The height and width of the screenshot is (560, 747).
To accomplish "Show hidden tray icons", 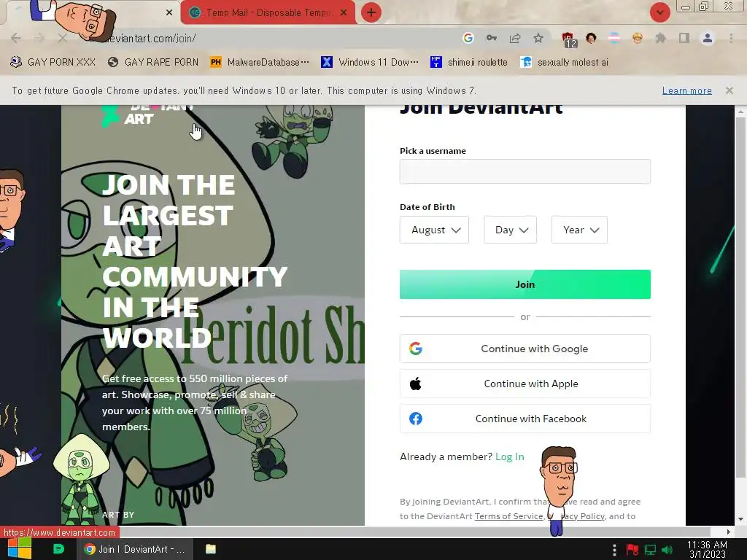I will [614, 550].
